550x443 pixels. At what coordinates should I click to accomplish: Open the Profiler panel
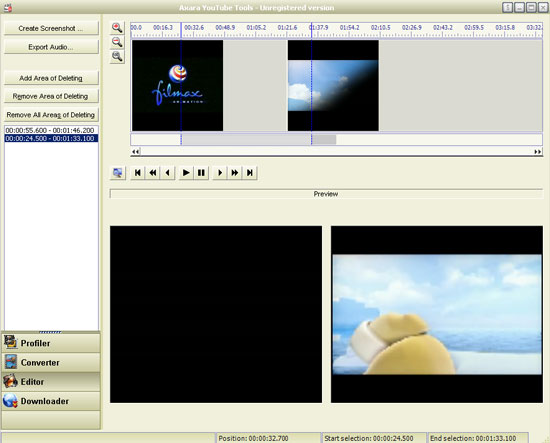51,343
